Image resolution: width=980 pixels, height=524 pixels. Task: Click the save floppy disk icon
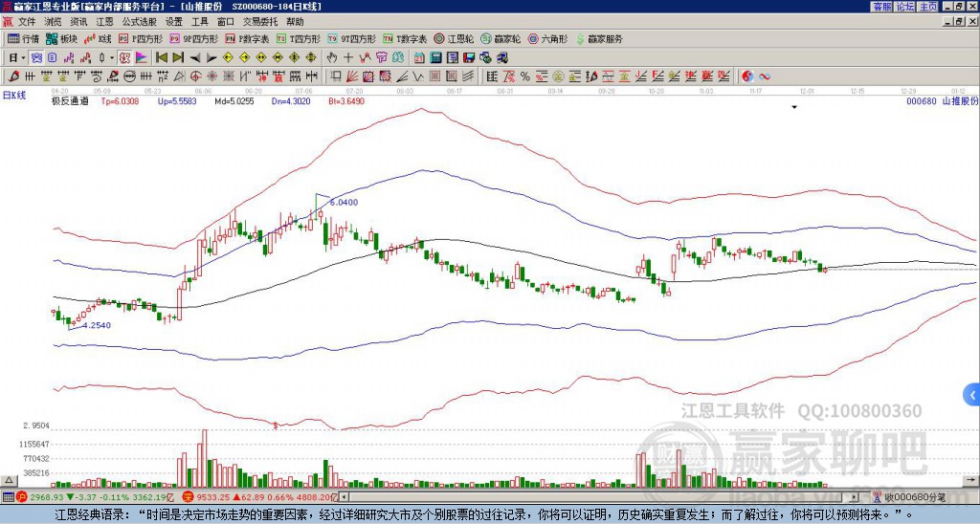pos(469,58)
